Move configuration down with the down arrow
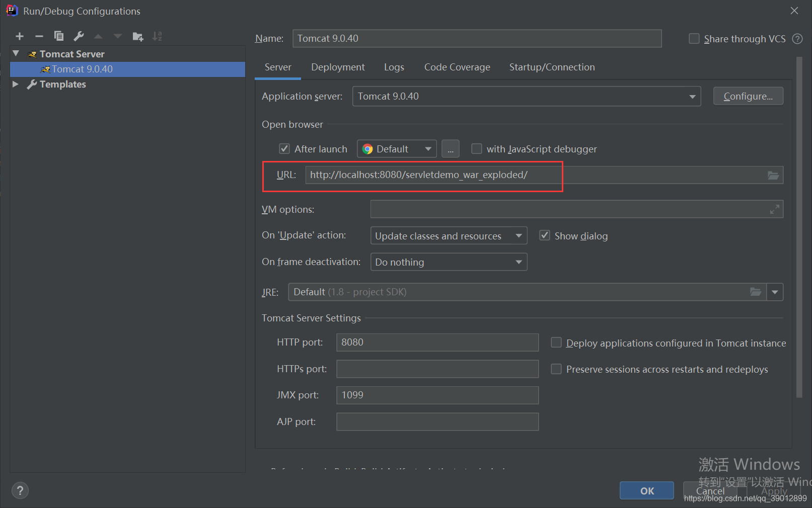Screen dimensions: 812x508 (x=118, y=36)
